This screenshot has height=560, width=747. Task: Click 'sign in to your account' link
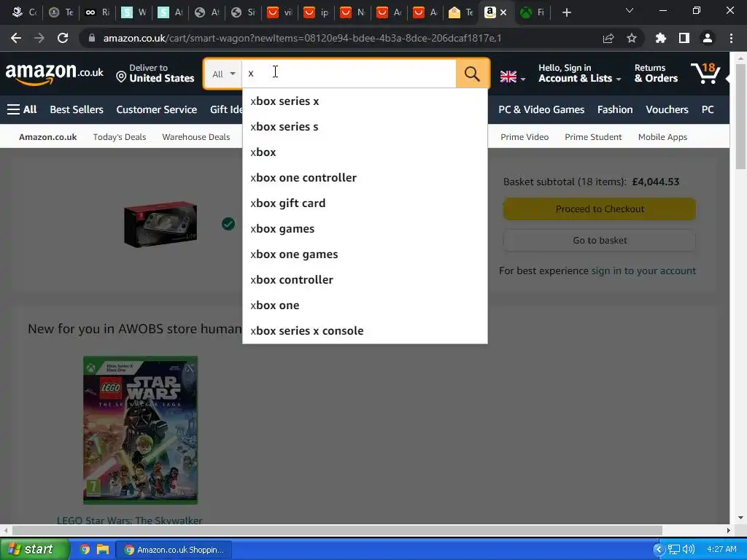(643, 271)
